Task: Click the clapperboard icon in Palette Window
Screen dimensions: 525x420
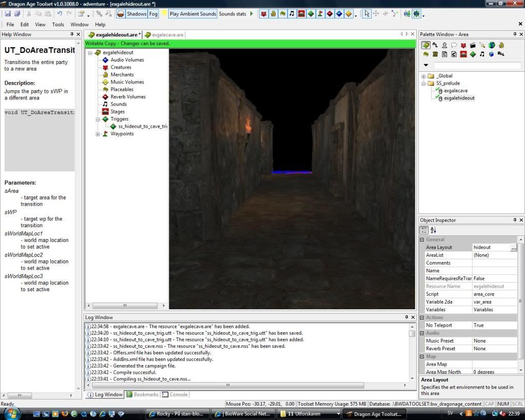Action: tap(473, 46)
